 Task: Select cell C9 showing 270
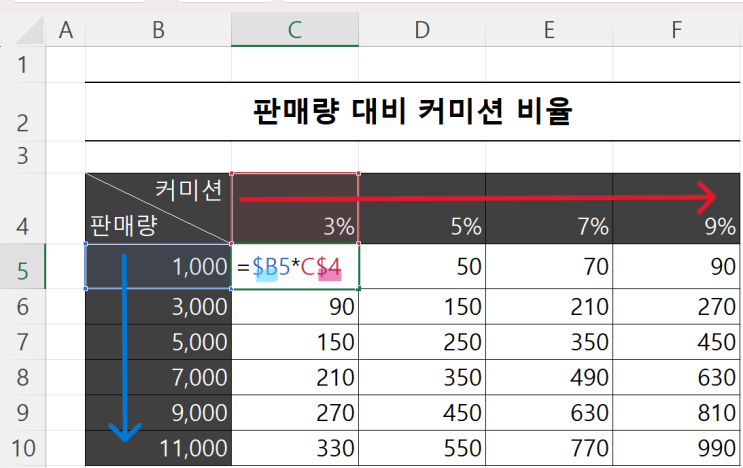295,413
